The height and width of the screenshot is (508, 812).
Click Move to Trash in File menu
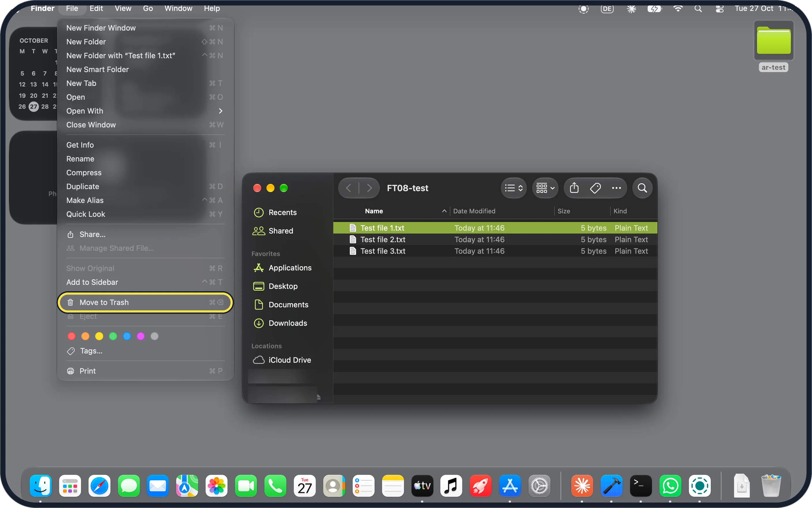(145, 302)
